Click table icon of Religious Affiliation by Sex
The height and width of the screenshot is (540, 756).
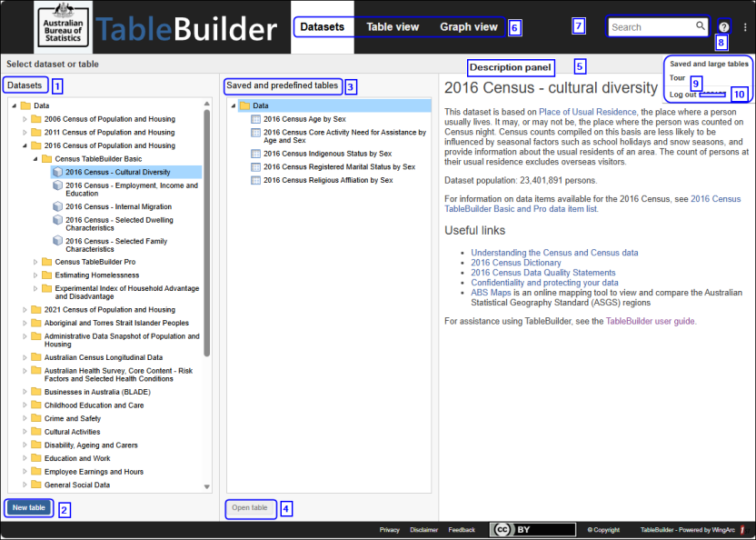256,180
